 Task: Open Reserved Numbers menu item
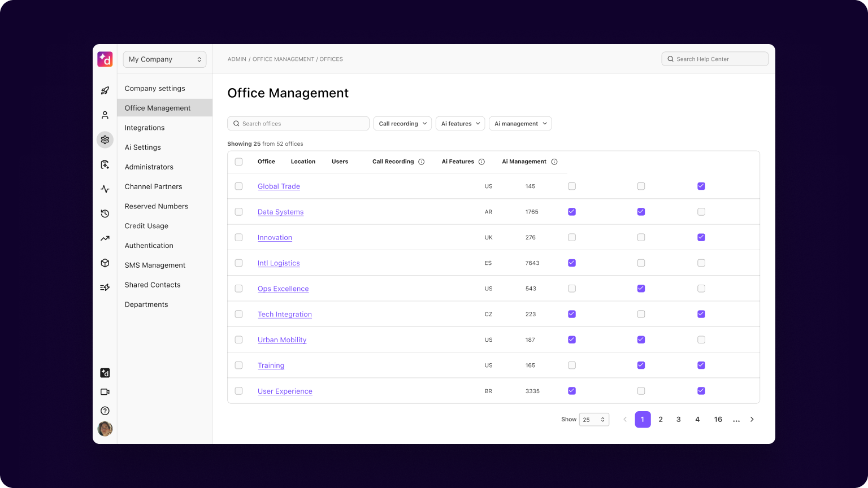click(x=164, y=206)
